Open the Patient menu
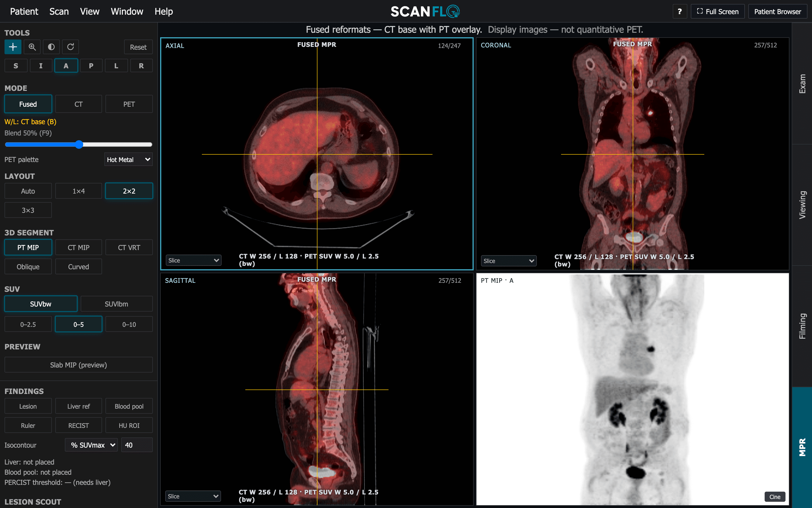Screen dimensions: 812x508 click(24, 11)
